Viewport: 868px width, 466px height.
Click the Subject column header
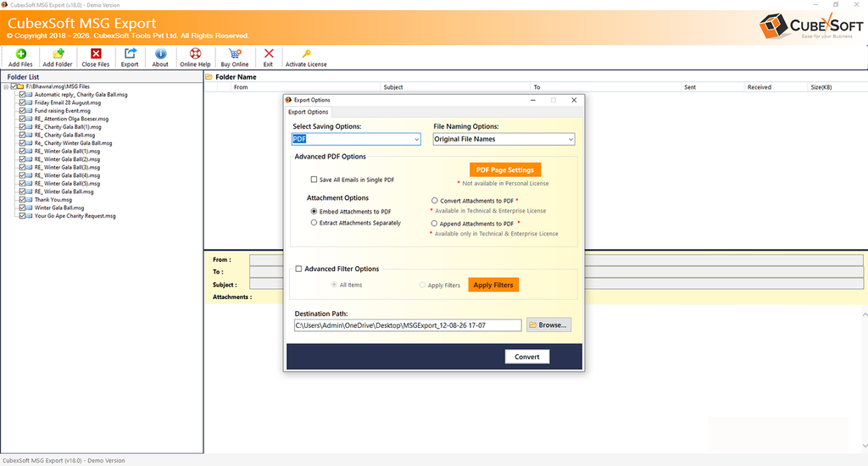pos(393,87)
